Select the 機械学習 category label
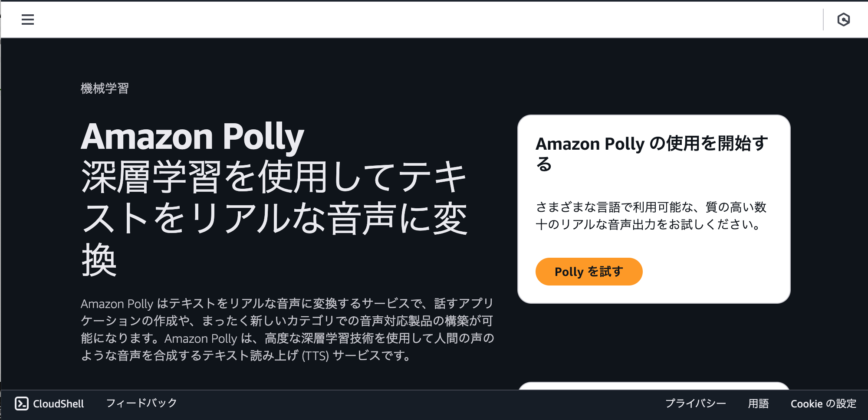 click(x=105, y=89)
